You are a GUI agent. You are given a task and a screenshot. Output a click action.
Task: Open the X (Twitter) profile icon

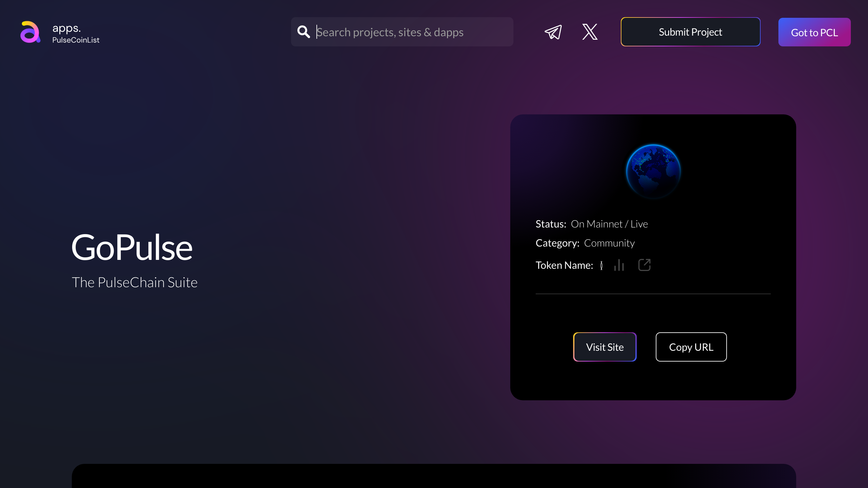[590, 32]
